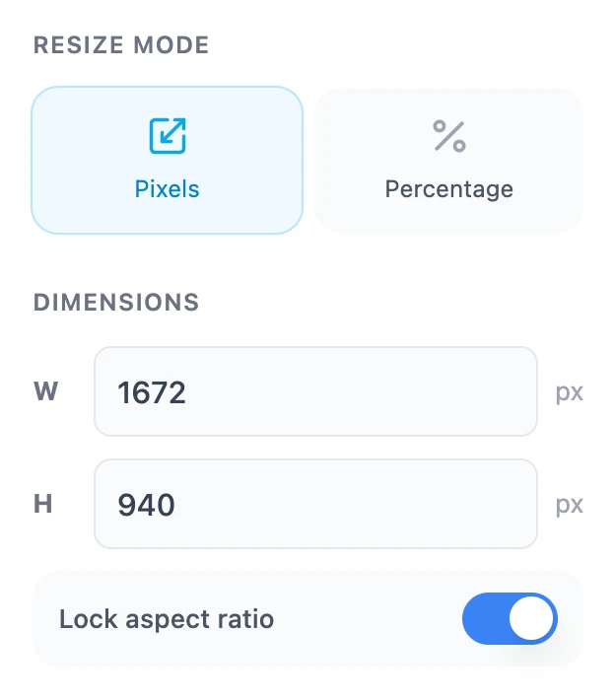Switch to Percentage resize mode
Image resolution: width=615 pixels, height=700 pixels.
tap(448, 160)
